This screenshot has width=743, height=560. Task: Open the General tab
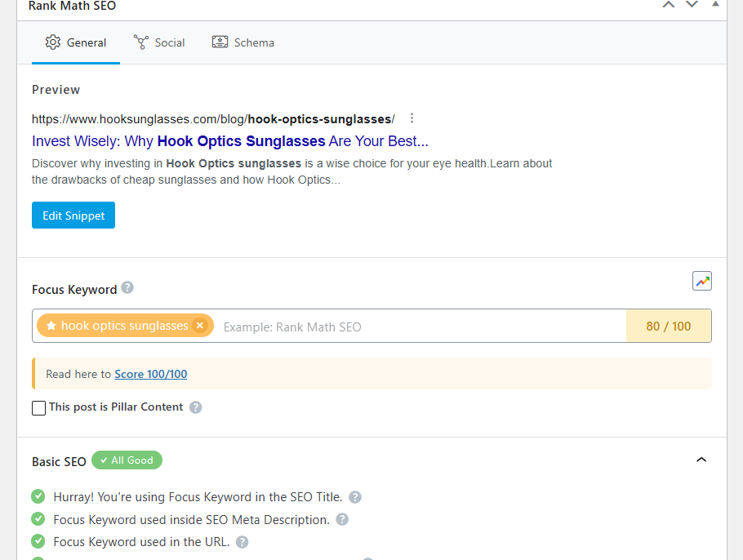(76, 42)
